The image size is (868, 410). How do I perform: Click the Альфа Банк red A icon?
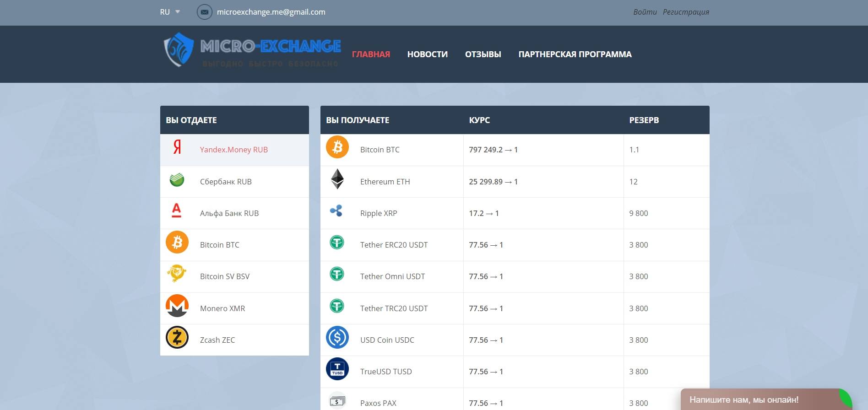(176, 210)
